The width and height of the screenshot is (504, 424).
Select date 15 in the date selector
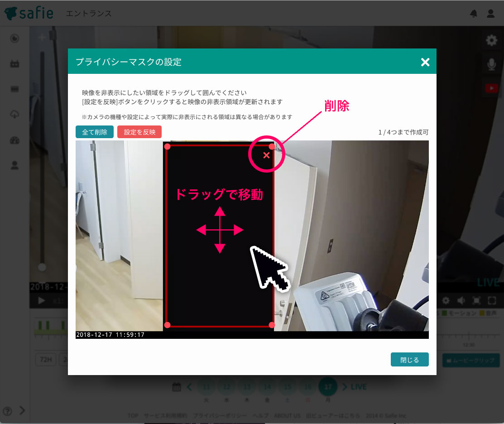click(x=288, y=387)
